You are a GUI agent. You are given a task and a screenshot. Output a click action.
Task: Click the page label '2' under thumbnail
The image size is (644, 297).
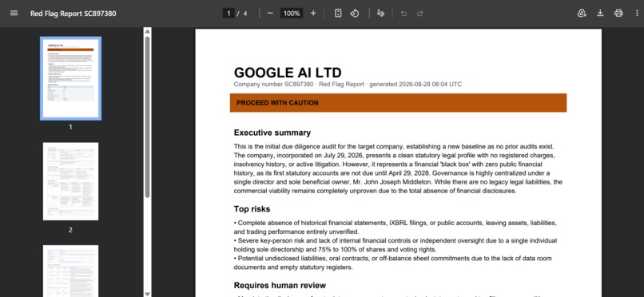(x=70, y=230)
